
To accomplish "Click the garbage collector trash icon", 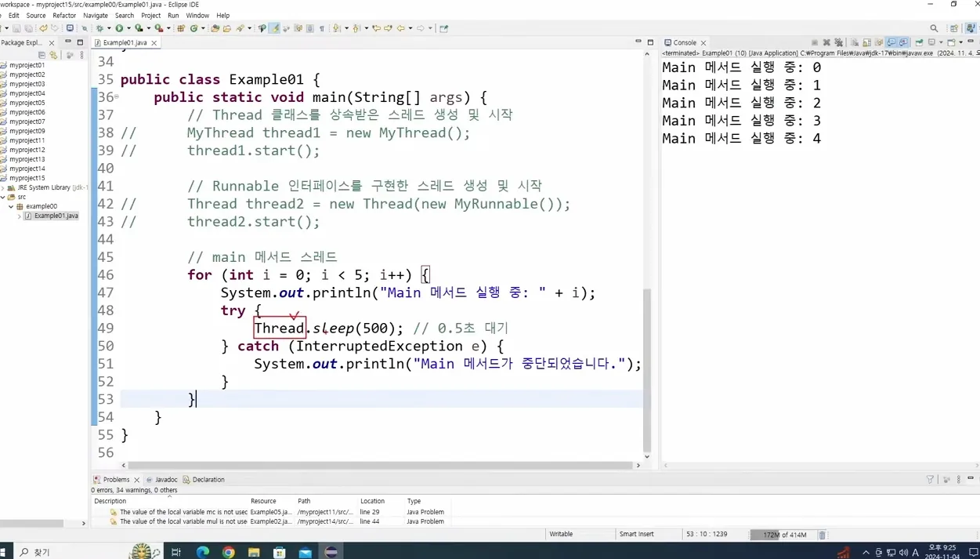I will (822, 535).
